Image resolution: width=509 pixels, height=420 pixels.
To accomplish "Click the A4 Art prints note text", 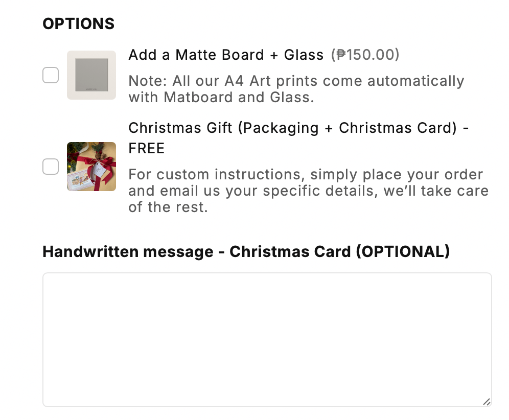I will (x=296, y=81).
